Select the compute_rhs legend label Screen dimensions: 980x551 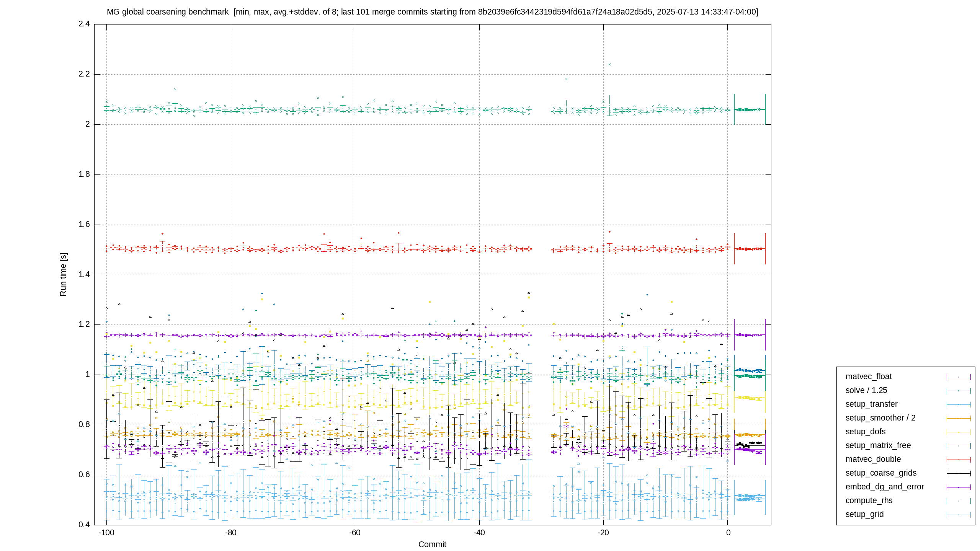[869, 500]
